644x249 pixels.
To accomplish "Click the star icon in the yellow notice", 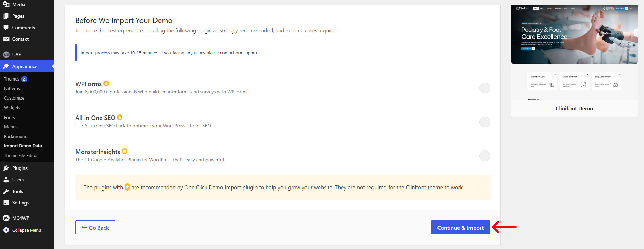I will click(127, 187).
